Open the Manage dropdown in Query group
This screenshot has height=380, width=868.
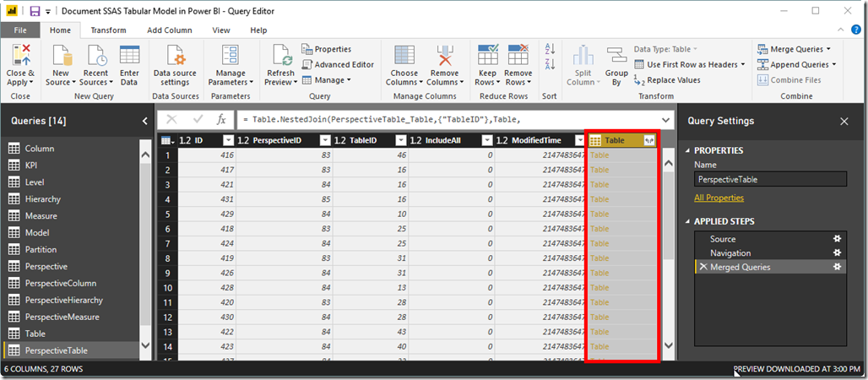point(327,79)
